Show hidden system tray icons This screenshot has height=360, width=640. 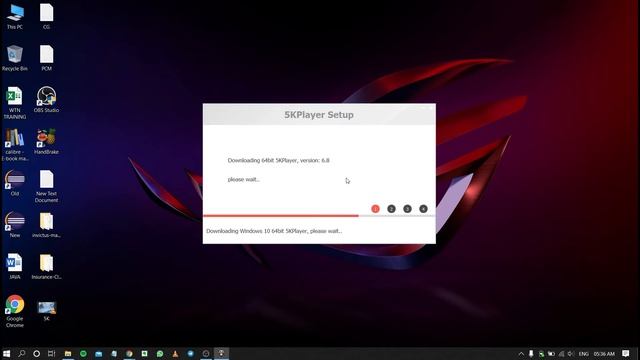(521, 354)
